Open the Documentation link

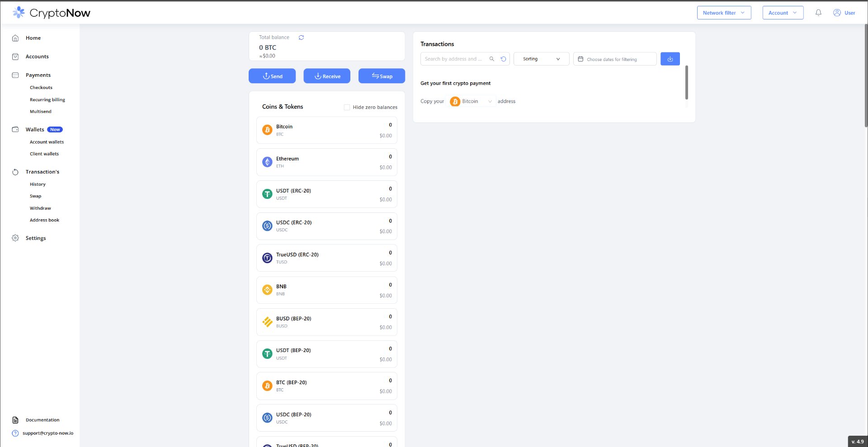tap(42, 420)
